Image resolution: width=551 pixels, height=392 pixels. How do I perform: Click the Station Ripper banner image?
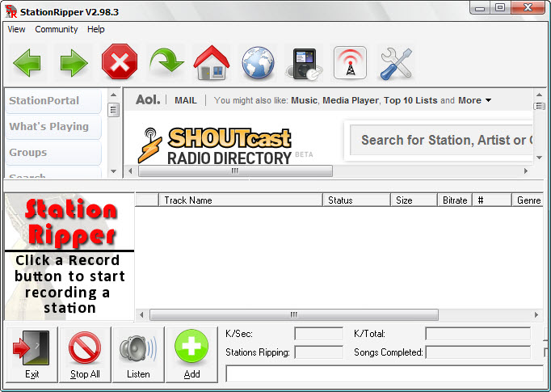point(69,257)
